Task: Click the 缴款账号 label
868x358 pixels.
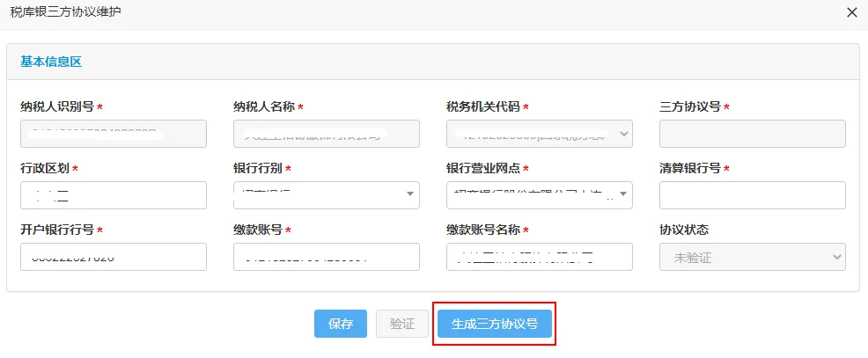Action: [258, 230]
